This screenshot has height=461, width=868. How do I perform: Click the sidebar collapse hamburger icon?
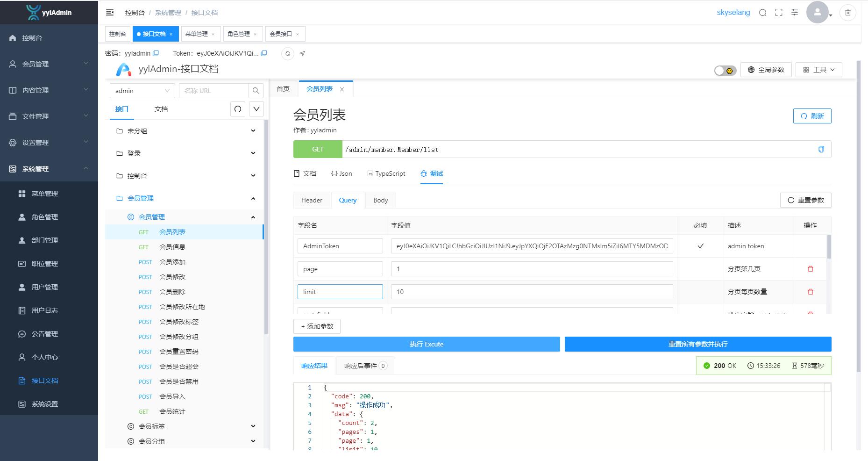click(x=110, y=13)
